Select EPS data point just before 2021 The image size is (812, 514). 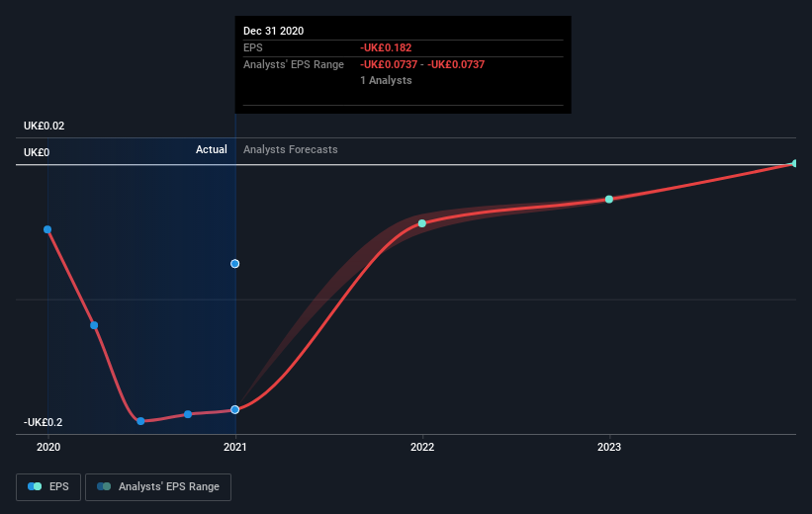coord(188,414)
